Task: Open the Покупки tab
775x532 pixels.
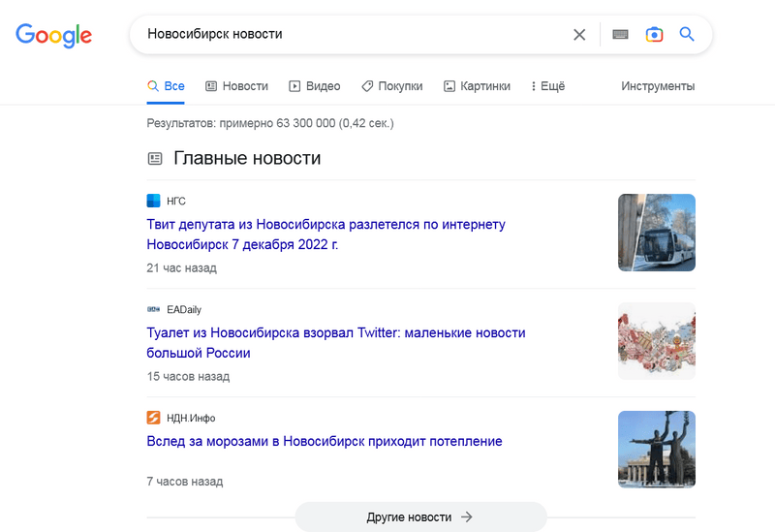Action: [x=391, y=86]
